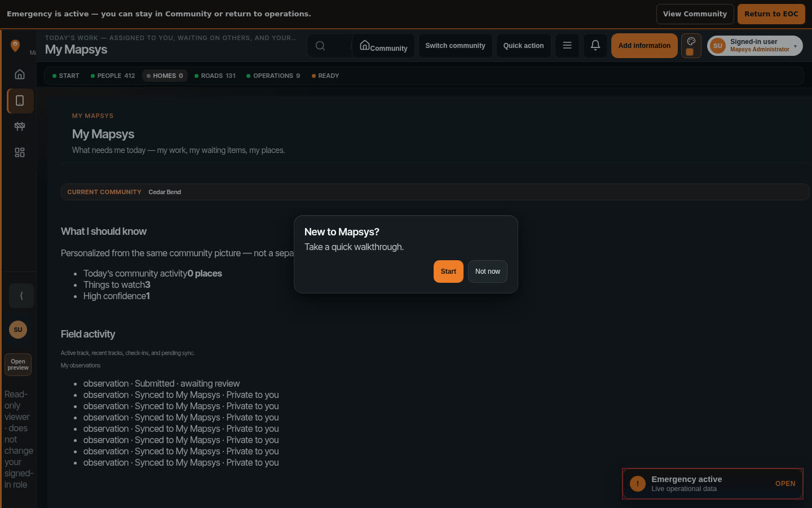Open the road barrier icon in sidebar

pyautogui.click(x=20, y=126)
